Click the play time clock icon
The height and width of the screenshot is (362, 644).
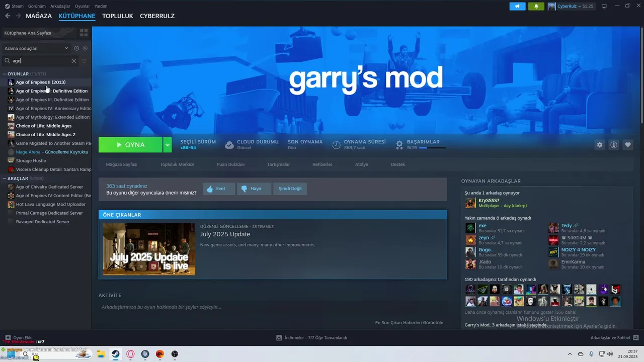click(x=336, y=145)
